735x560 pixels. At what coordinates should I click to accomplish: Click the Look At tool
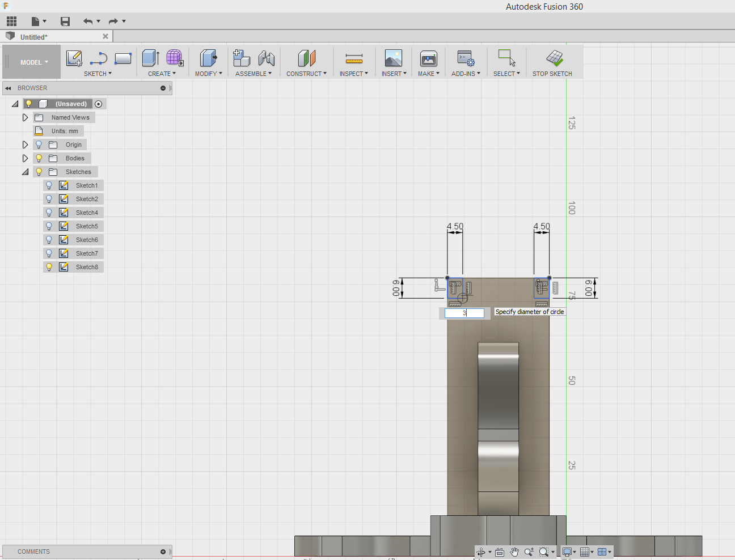pyautogui.click(x=500, y=552)
